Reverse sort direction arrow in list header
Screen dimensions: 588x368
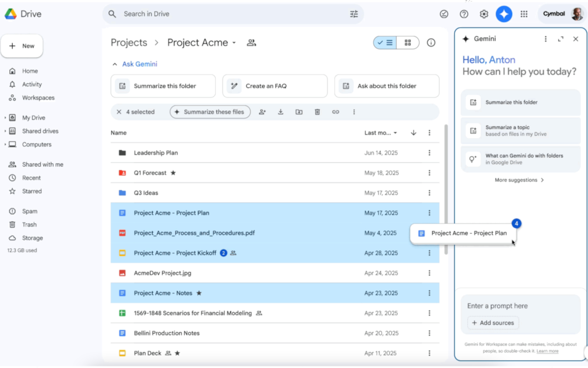(414, 132)
